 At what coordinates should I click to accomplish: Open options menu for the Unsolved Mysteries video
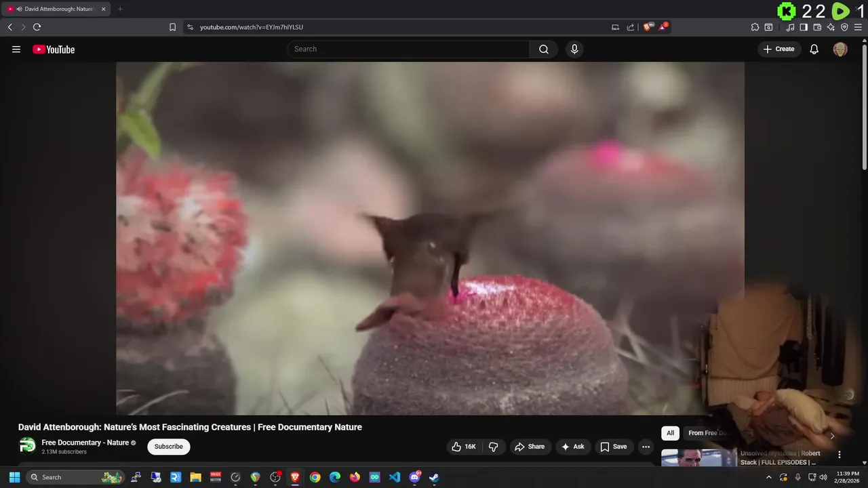[840, 455]
